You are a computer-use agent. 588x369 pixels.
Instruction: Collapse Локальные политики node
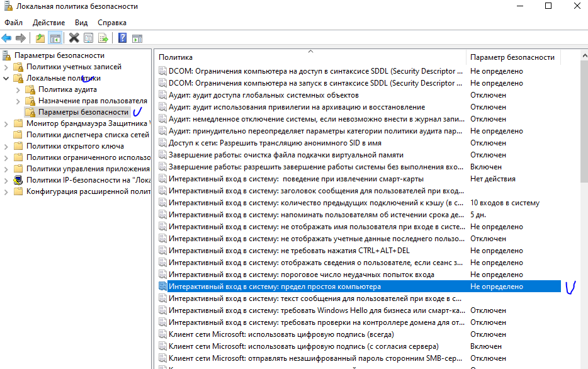tap(6, 78)
